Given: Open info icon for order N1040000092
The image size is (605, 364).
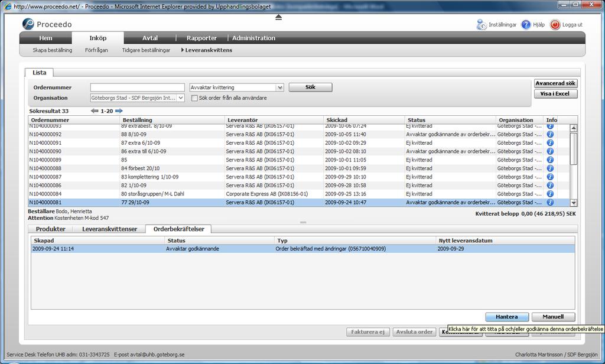Looking at the screenshot, I should 550,134.
